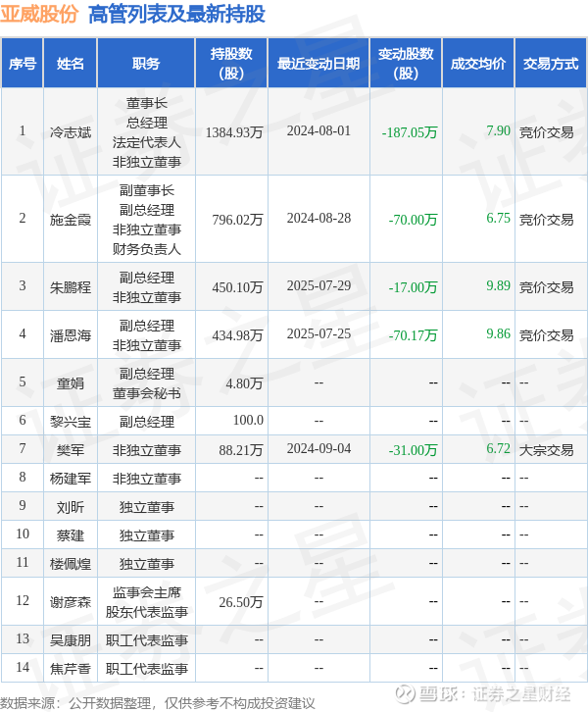Click the name 冷志斌

71,132
